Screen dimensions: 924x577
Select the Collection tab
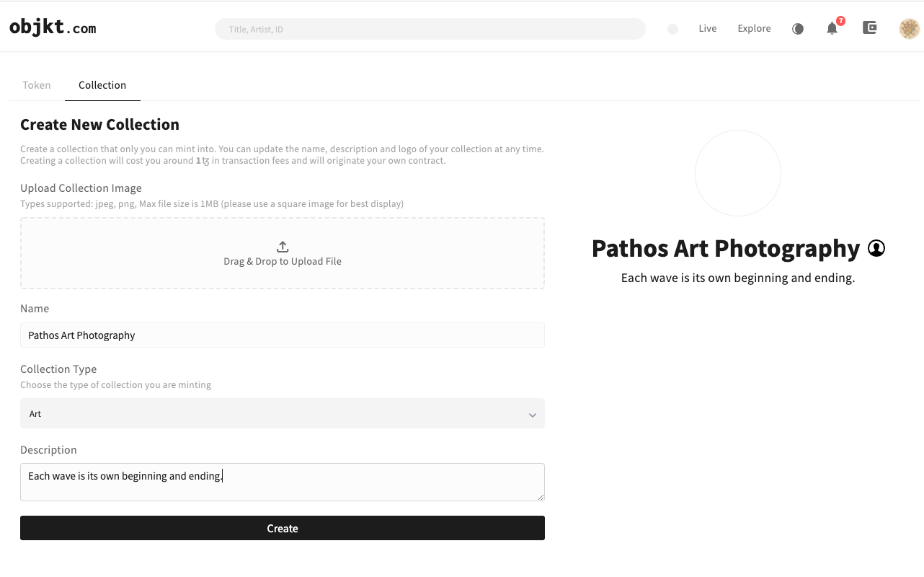(x=102, y=85)
